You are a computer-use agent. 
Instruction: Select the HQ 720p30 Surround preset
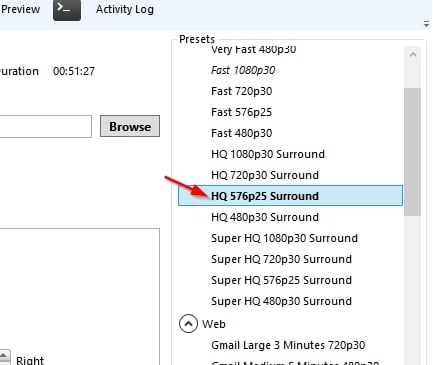click(265, 175)
